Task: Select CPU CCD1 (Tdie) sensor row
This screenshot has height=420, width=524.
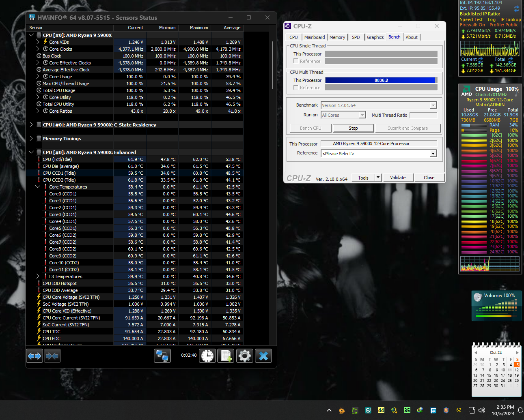Action: 134,173
